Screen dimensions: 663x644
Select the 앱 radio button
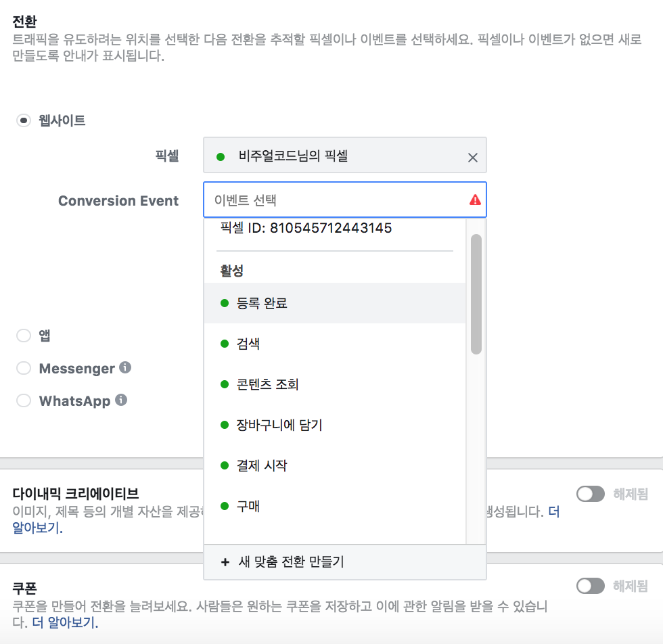pyautogui.click(x=23, y=336)
